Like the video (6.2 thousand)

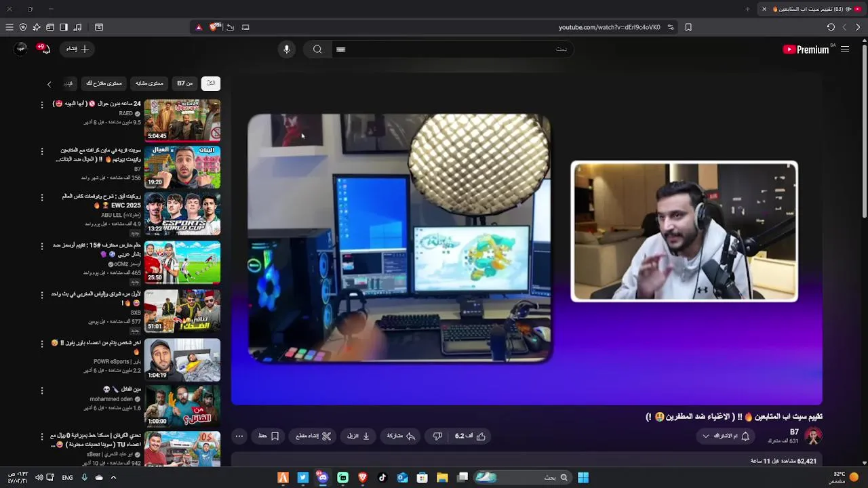[471, 436]
